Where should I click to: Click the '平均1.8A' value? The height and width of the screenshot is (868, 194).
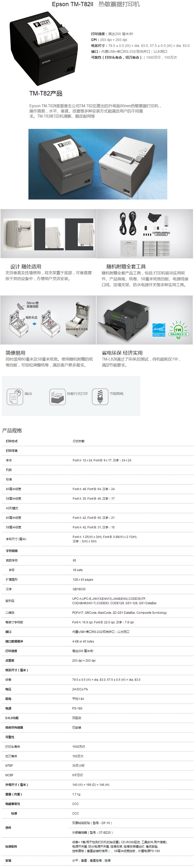click(78, 698)
